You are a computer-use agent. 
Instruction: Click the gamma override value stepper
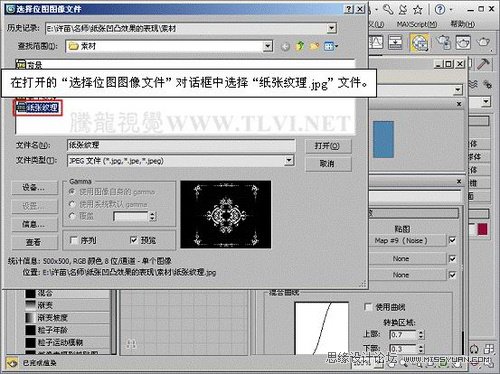(x=152, y=217)
